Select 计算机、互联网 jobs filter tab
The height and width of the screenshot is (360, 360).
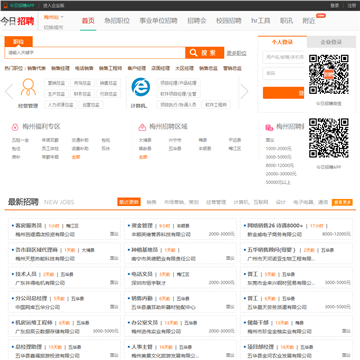[251, 202]
